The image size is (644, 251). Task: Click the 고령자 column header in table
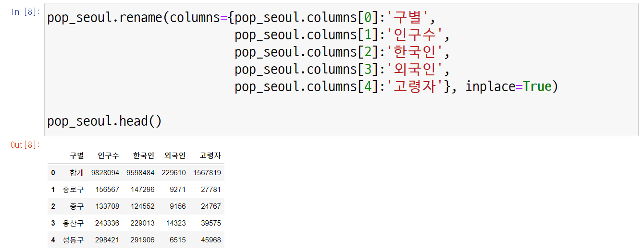tap(211, 155)
